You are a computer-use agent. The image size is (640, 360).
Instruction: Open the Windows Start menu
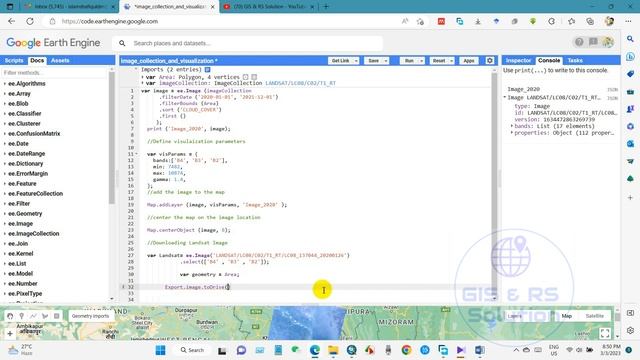click(x=160, y=350)
